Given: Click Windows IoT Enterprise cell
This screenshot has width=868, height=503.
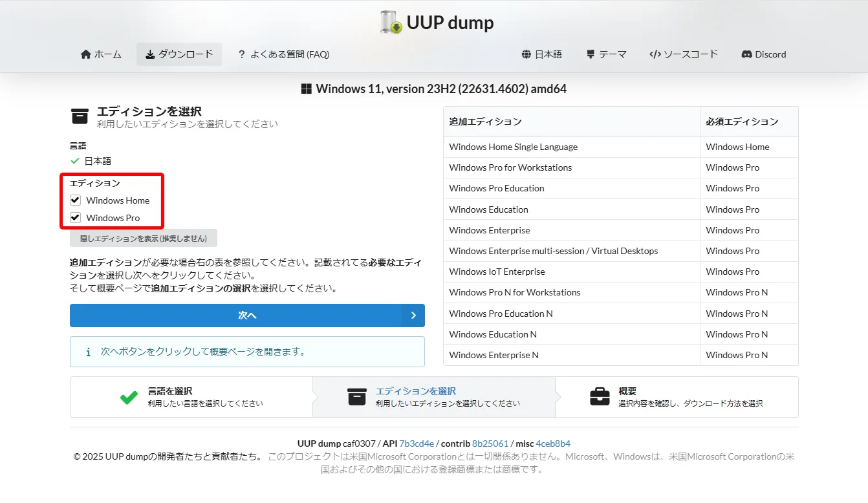Looking at the screenshot, I should (x=572, y=272).
